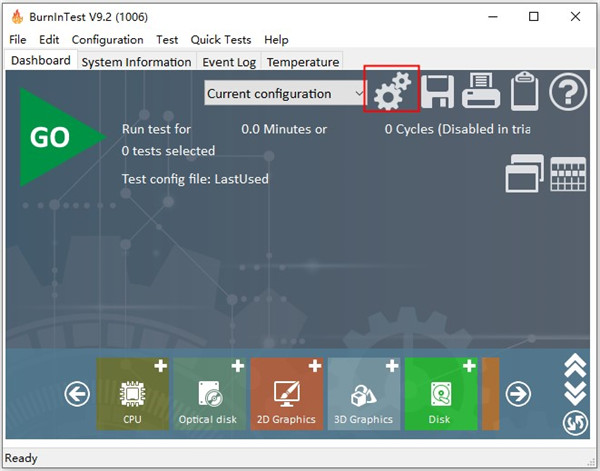Screen dimensions: 600x471
Task: Add the 2D Graphics test via its plus icon
Action: pos(315,366)
